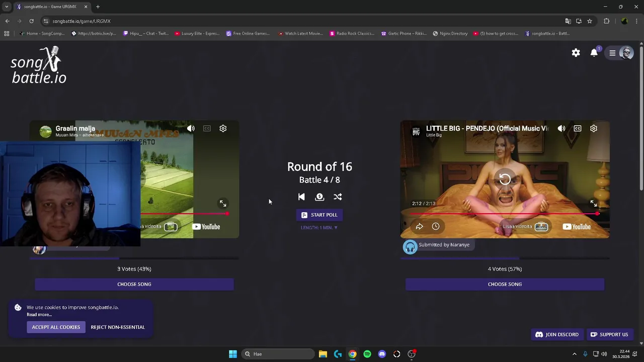
Task: Choose the Graalin malja song
Action: point(134,284)
